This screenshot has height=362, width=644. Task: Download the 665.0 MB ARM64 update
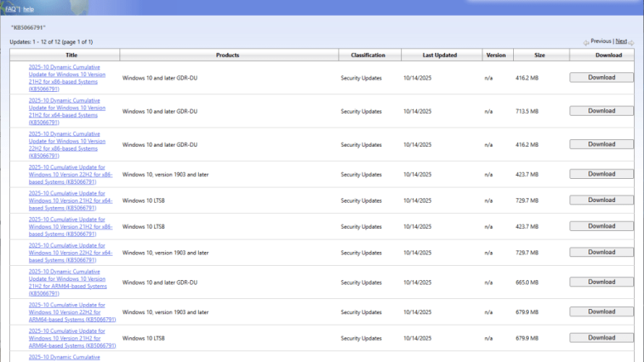601,282
